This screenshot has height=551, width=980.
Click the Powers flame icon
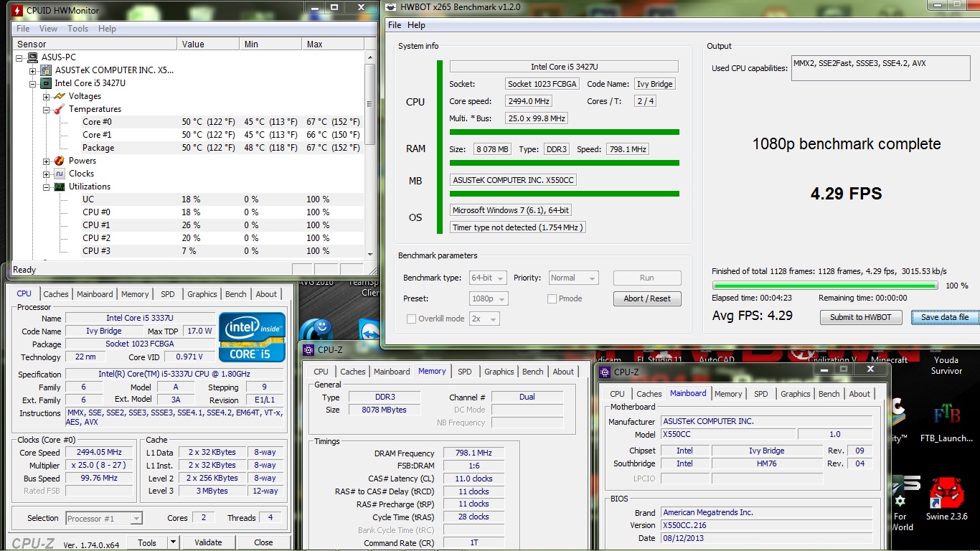[x=60, y=161]
